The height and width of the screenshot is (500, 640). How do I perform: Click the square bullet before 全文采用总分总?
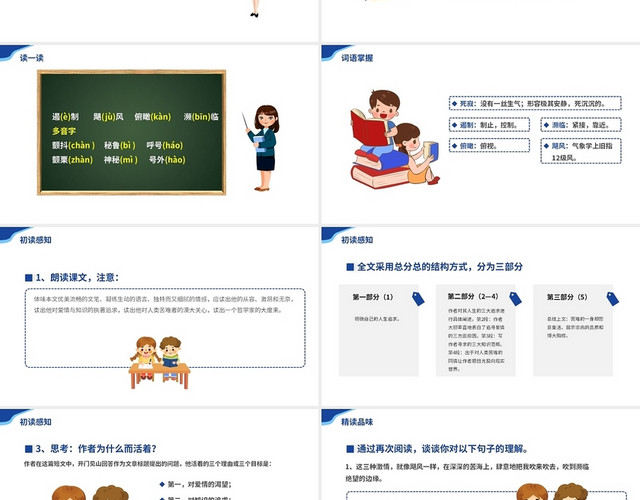[x=350, y=267]
